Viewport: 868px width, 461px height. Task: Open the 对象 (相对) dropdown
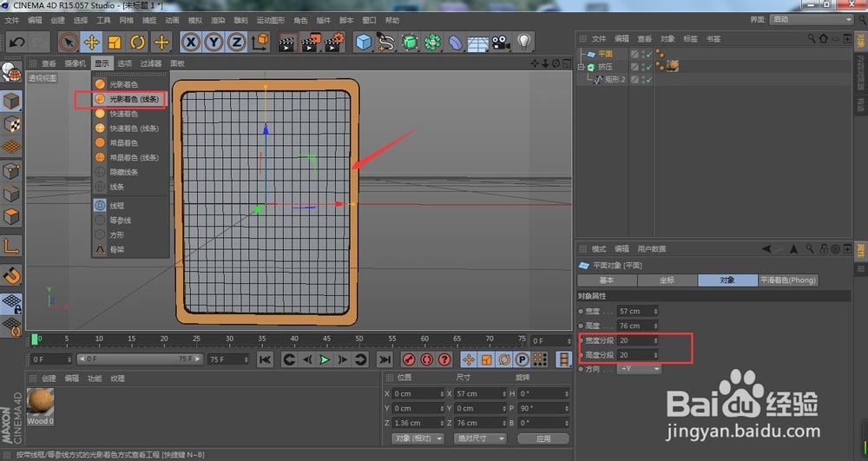[418, 438]
